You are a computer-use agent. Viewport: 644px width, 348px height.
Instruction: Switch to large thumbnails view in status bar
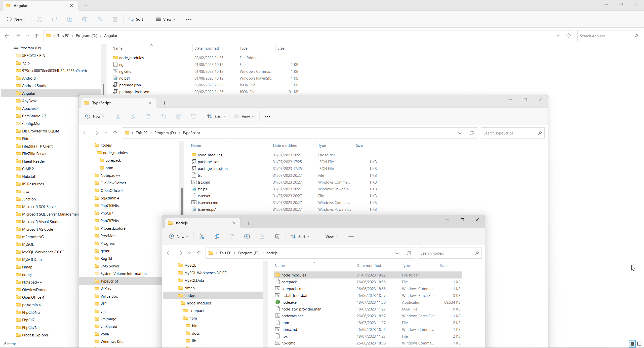click(639, 344)
